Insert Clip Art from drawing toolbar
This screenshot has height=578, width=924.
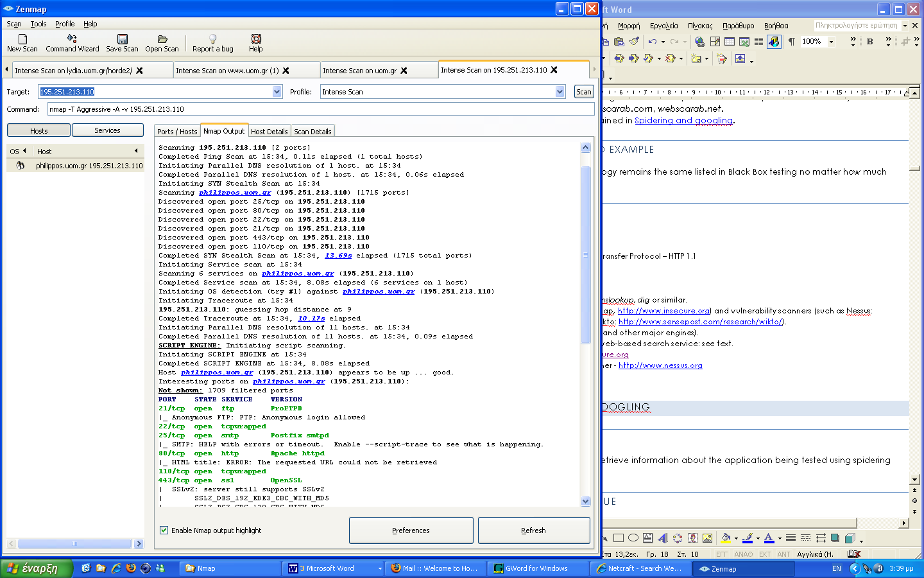pos(693,538)
